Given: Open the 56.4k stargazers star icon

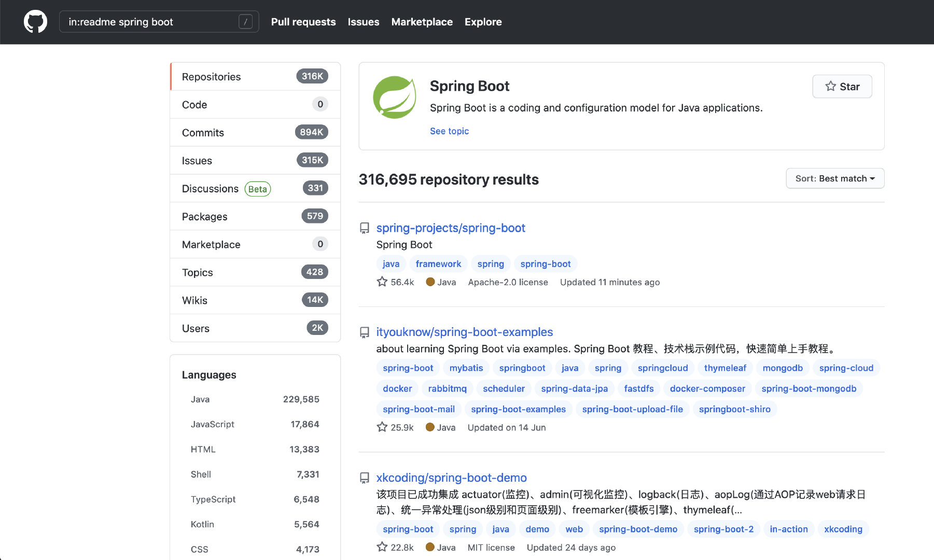Looking at the screenshot, I should tap(382, 282).
